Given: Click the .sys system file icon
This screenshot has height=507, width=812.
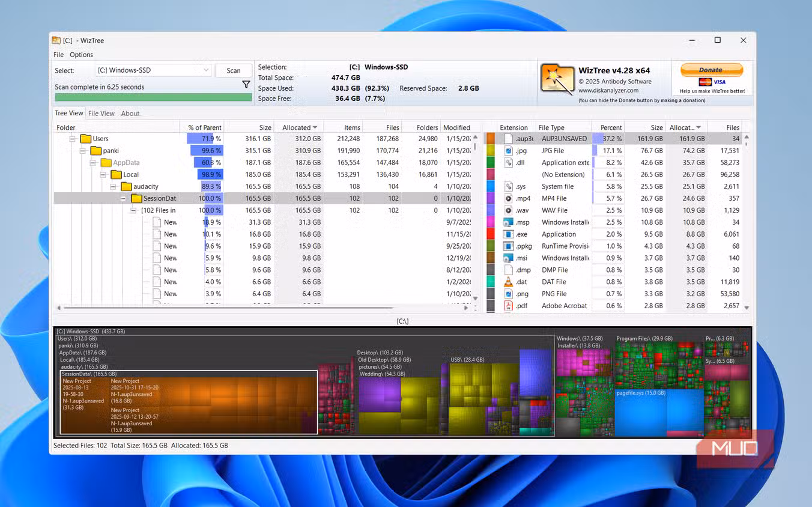Looking at the screenshot, I should click(508, 186).
